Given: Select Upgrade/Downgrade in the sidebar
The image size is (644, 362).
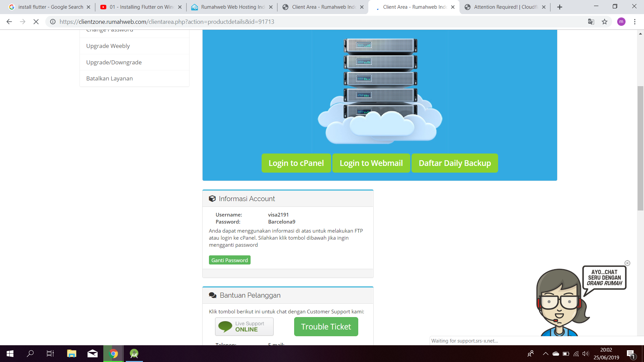Looking at the screenshot, I should tap(135, 62).
